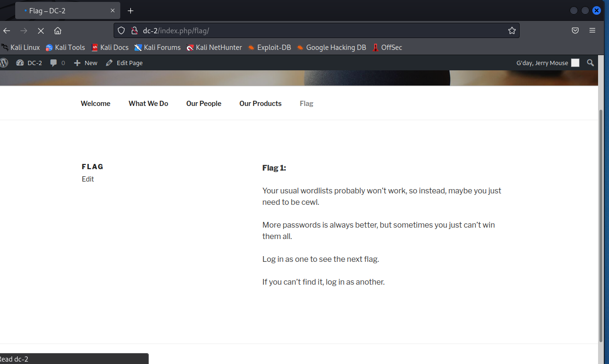Open Google Hacking DB bookmark
Viewport: 609px width, 364px height.
point(331,48)
